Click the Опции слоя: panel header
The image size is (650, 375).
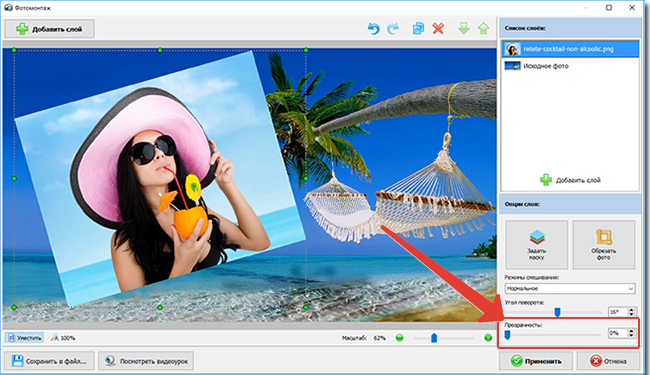(x=522, y=204)
